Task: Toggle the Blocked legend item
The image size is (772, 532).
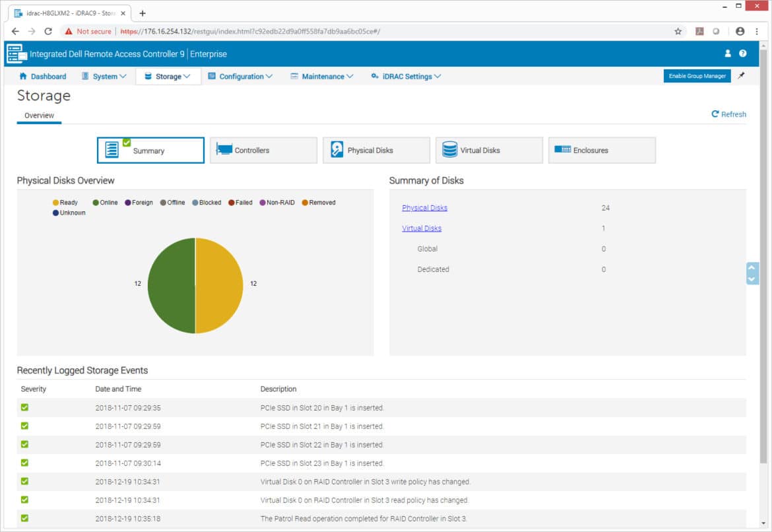Action: 207,203
